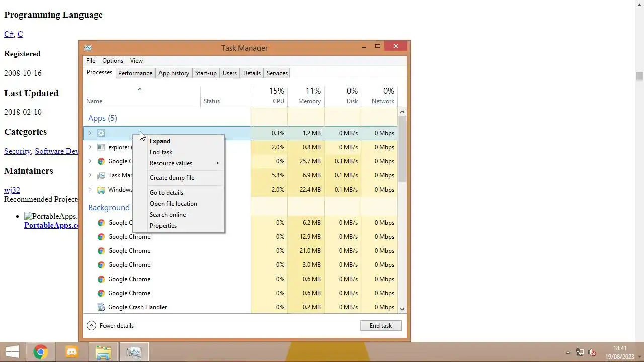
Task: Select Open file location
Action: click(179, 204)
